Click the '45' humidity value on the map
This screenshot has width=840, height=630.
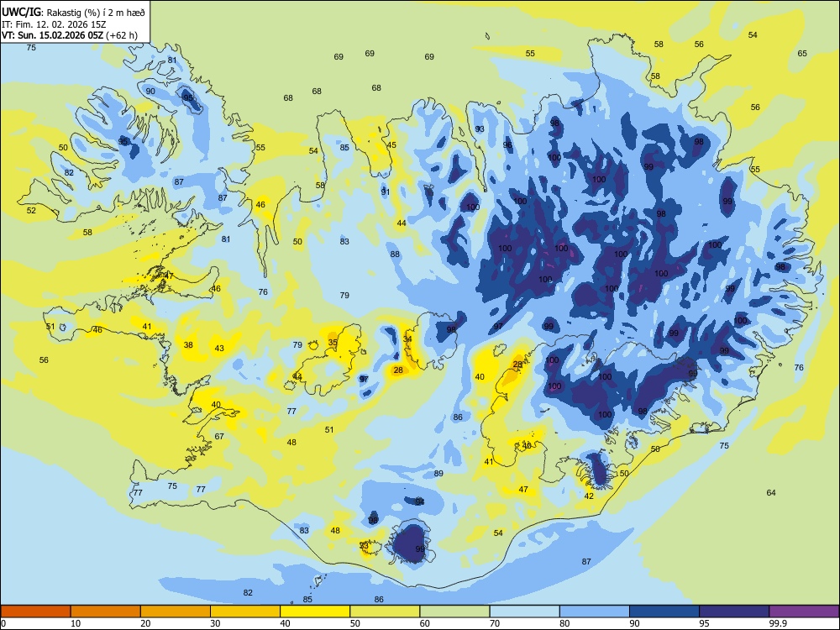[x=391, y=144]
